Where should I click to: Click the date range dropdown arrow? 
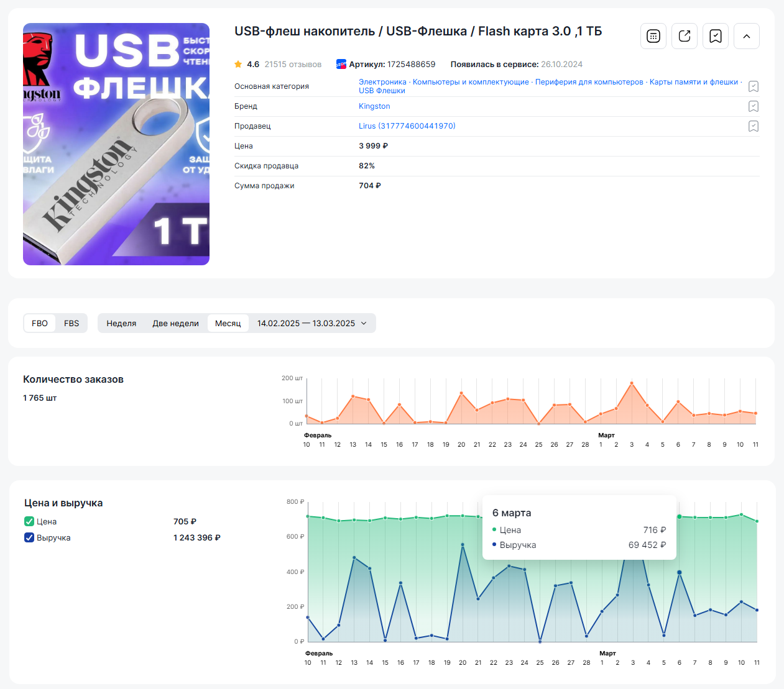(364, 323)
